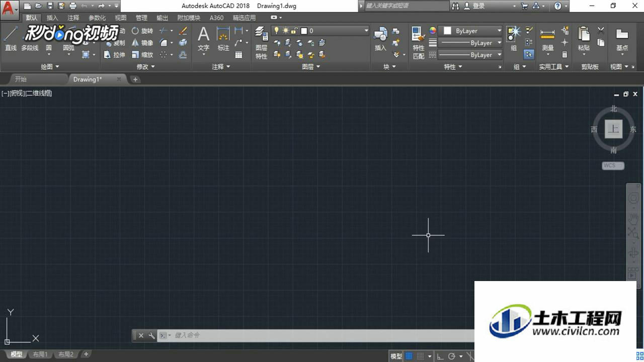
Task: Click the Table icon in annotation panel
Action: (239, 55)
